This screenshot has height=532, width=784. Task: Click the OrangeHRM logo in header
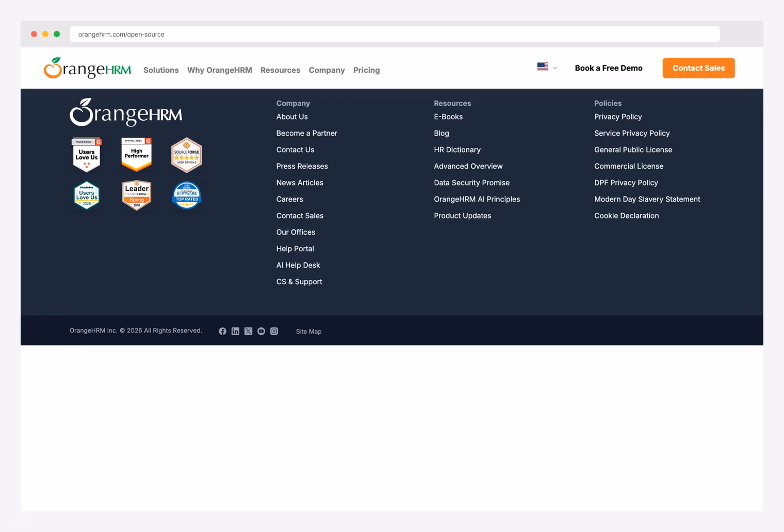point(87,68)
